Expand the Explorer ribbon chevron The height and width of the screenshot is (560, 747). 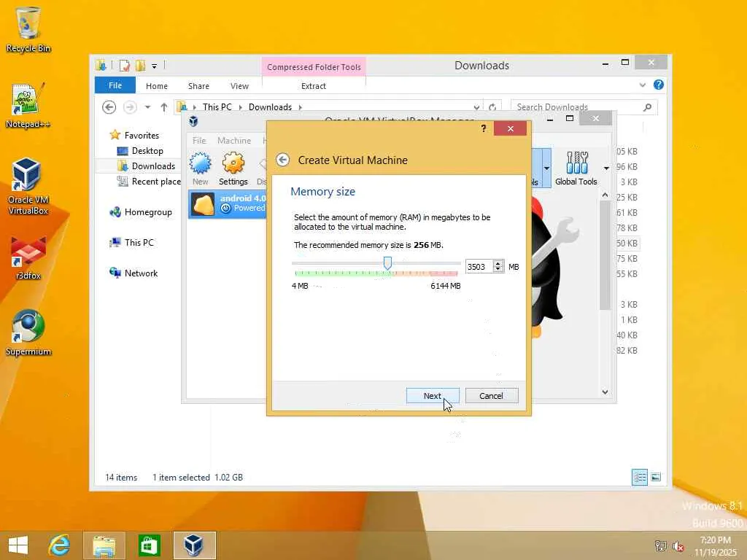pos(642,85)
